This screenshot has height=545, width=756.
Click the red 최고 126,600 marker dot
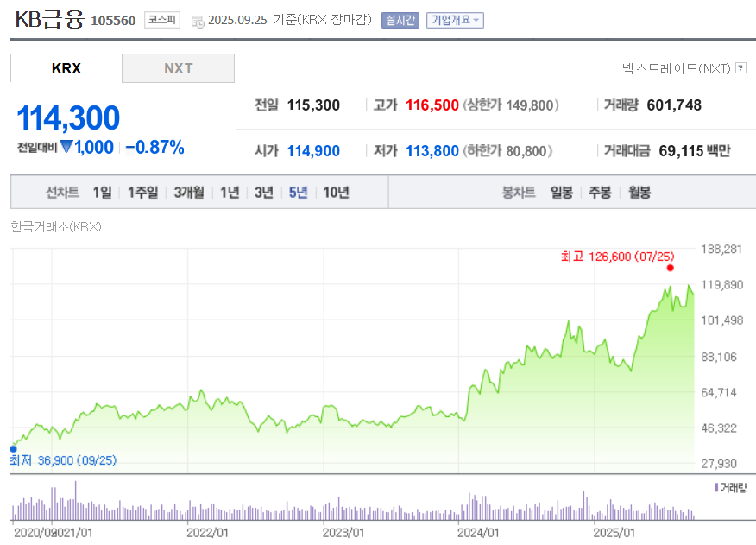click(671, 268)
